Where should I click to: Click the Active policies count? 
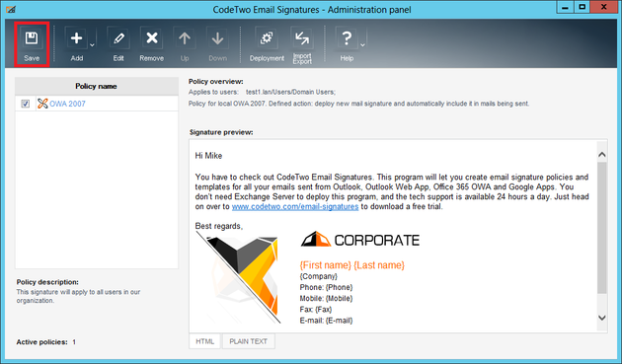click(74, 341)
